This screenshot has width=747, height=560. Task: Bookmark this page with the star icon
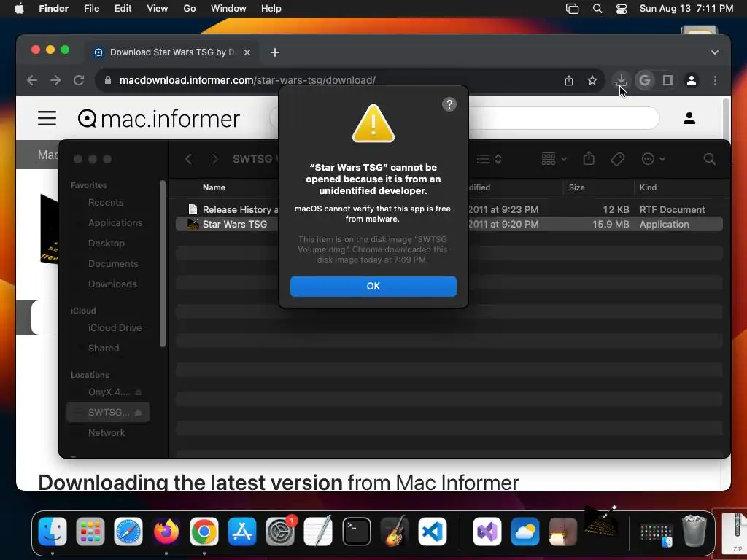(592, 80)
